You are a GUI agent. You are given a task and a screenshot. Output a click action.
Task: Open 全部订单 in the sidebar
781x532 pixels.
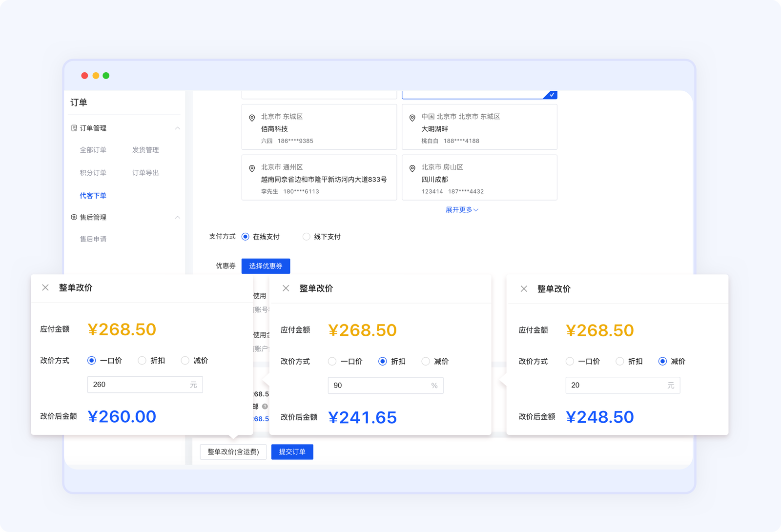pyautogui.click(x=93, y=150)
